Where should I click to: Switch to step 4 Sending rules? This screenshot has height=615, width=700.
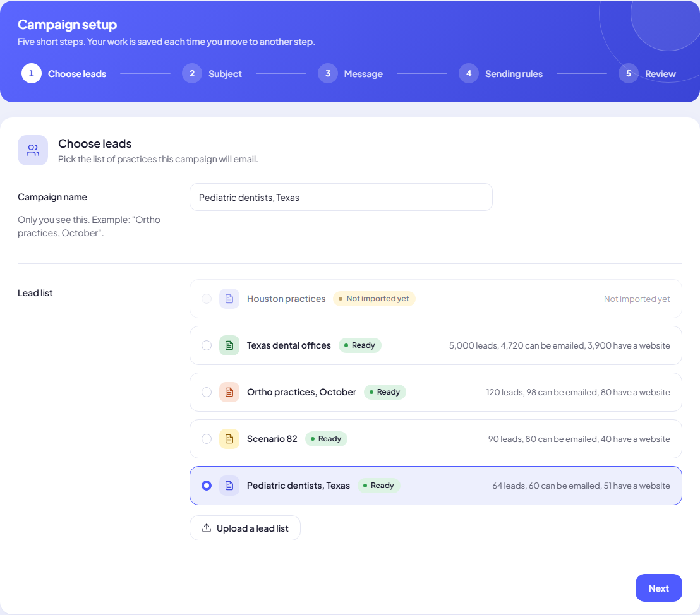pyautogui.click(x=501, y=74)
